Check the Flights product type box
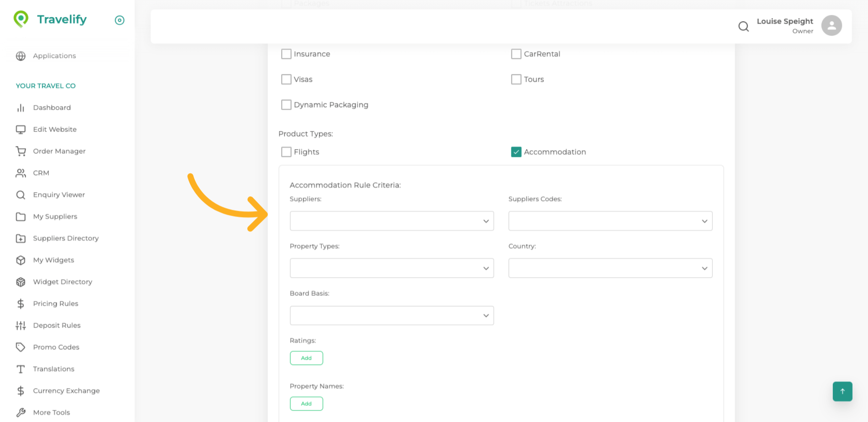Image resolution: width=868 pixels, height=422 pixels. (x=286, y=152)
